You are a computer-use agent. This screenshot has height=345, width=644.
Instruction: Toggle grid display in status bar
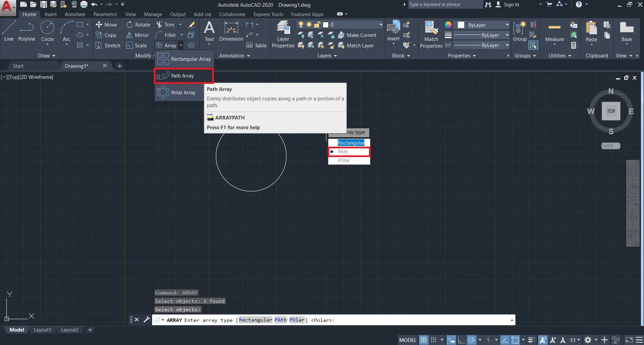click(424, 340)
